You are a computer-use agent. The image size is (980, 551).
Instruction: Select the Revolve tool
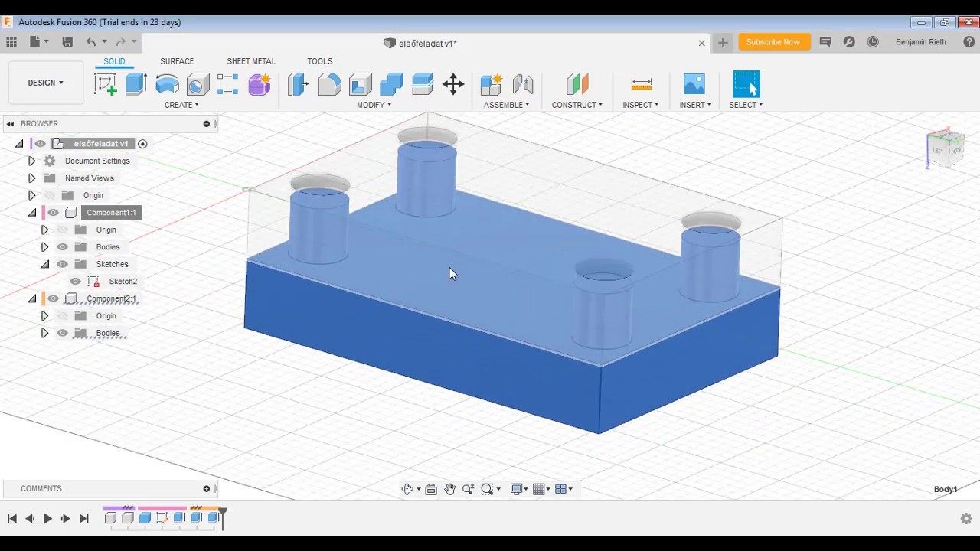coord(167,84)
